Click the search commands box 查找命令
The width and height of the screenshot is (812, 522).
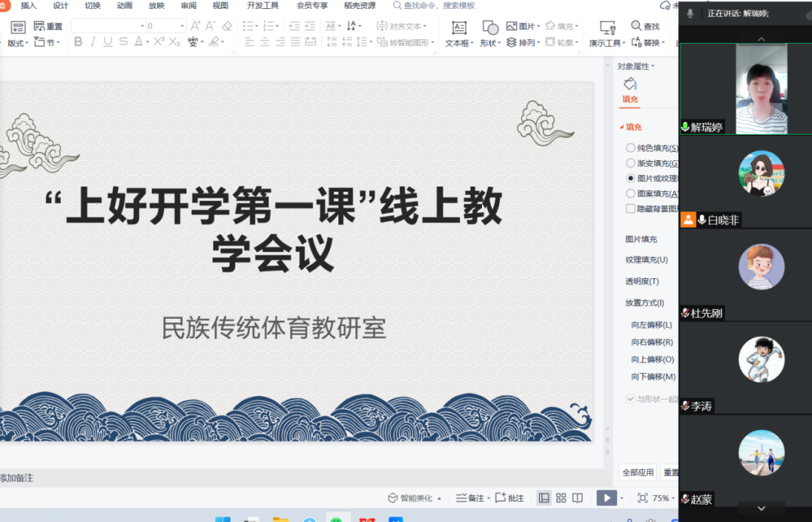click(435, 5)
